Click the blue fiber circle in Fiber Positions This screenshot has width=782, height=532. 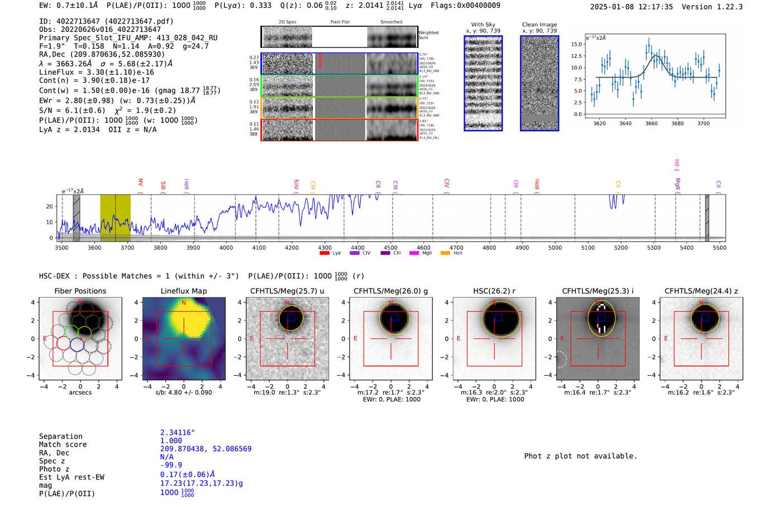click(x=77, y=344)
